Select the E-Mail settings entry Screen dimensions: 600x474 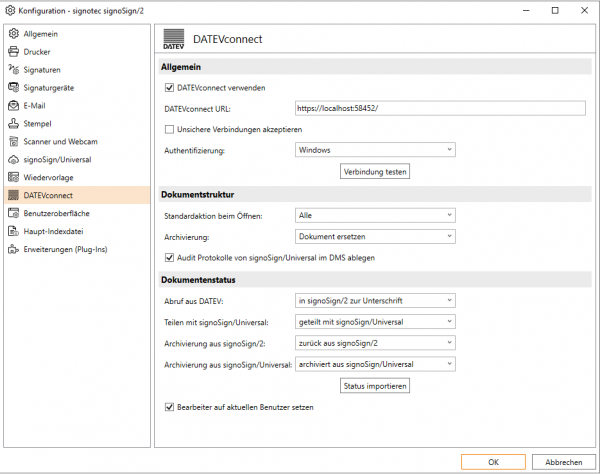coord(77,106)
